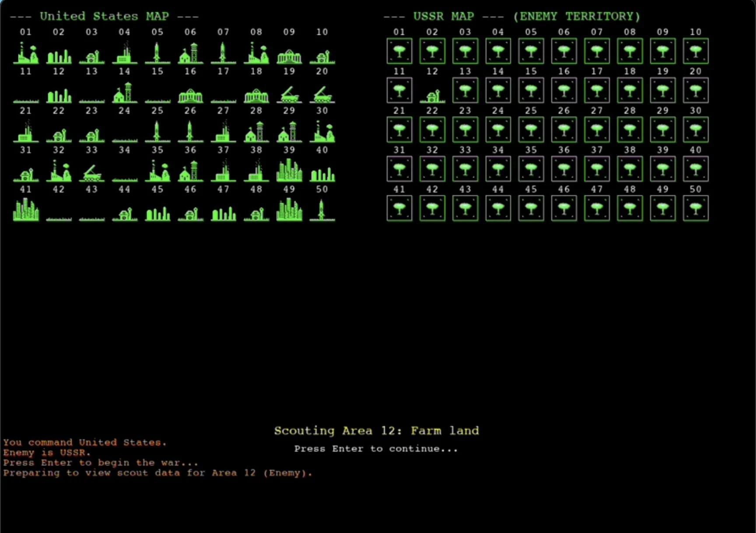The width and height of the screenshot is (756, 533).
Task: Click 'Press Enter to begin the war...' line
Action: (101, 463)
